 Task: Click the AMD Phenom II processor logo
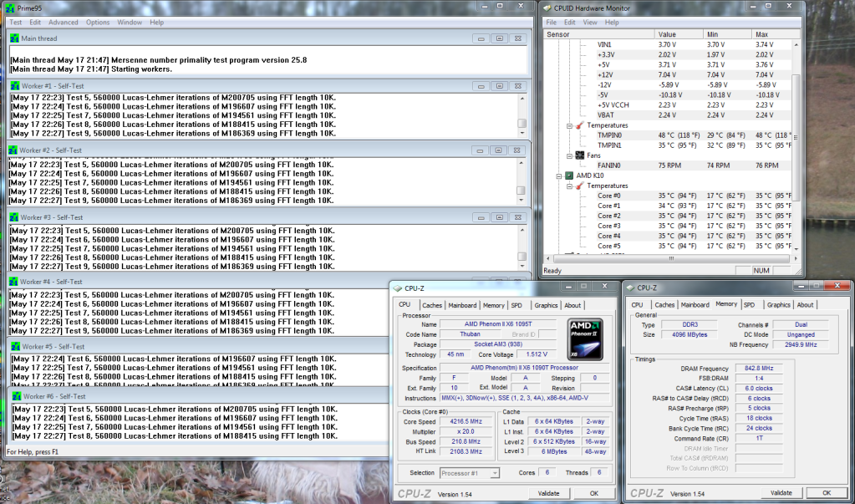click(585, 339)
